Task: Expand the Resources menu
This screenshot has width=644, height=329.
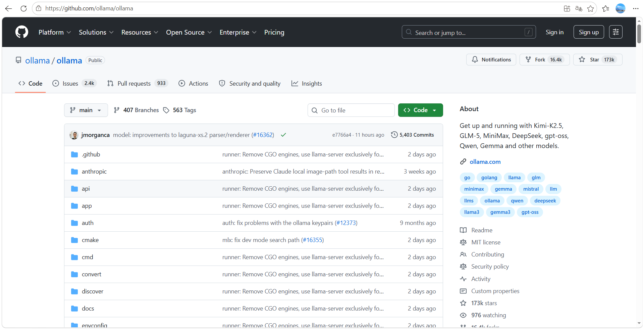Action: point(140,32)
